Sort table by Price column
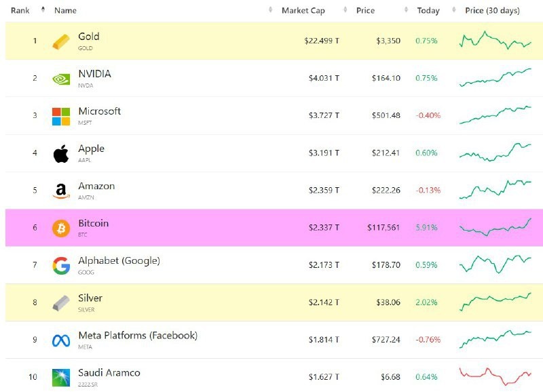Viewport: 543px width, 392px height. (365, 10)
